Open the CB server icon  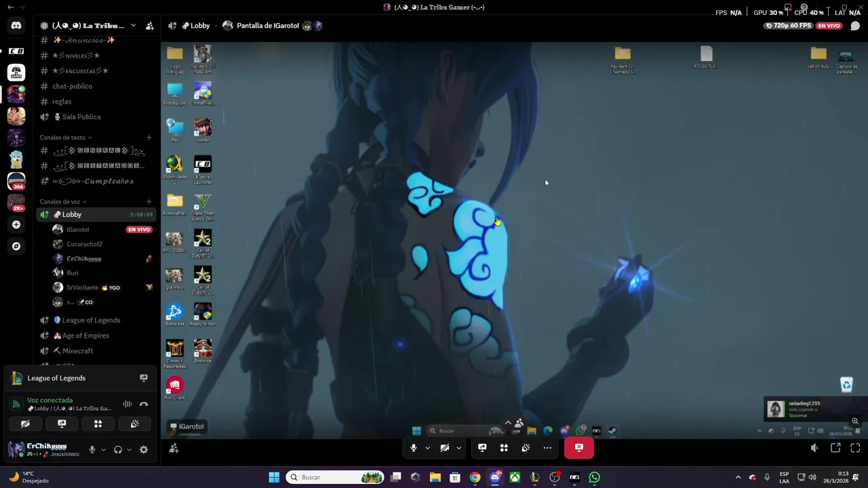(16, 51)
